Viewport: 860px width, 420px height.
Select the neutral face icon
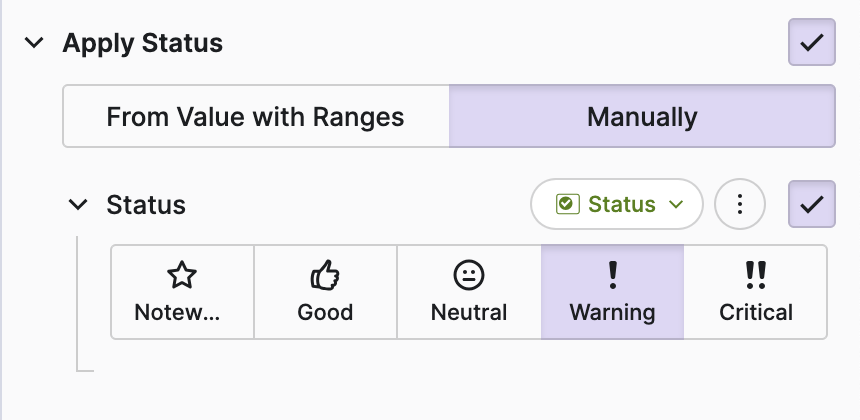pyautogui.click(x=468, y=274)
